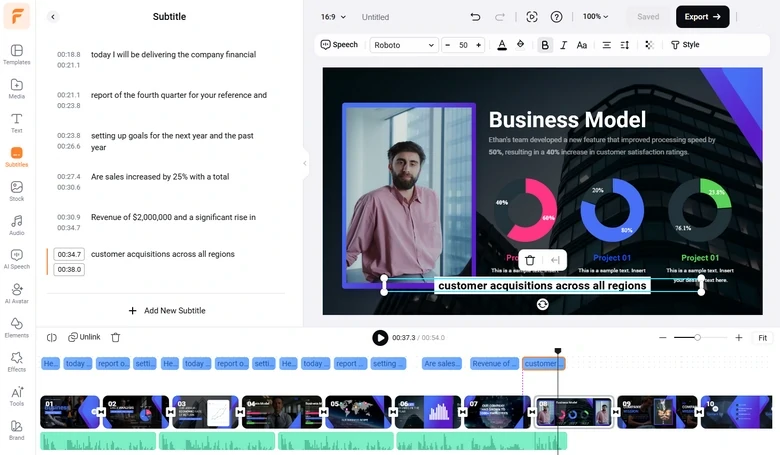Add New Subtitle

click(167, 311)
